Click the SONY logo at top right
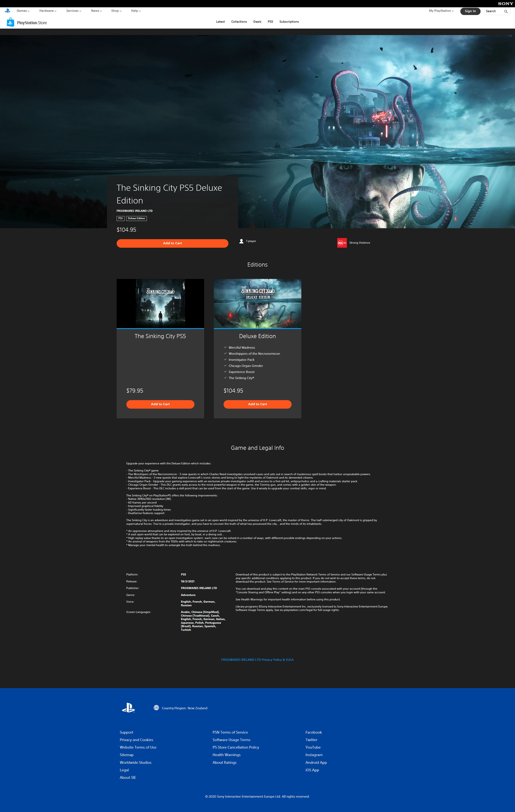Screen dimensions: 515x812 [x=505, y=4]
